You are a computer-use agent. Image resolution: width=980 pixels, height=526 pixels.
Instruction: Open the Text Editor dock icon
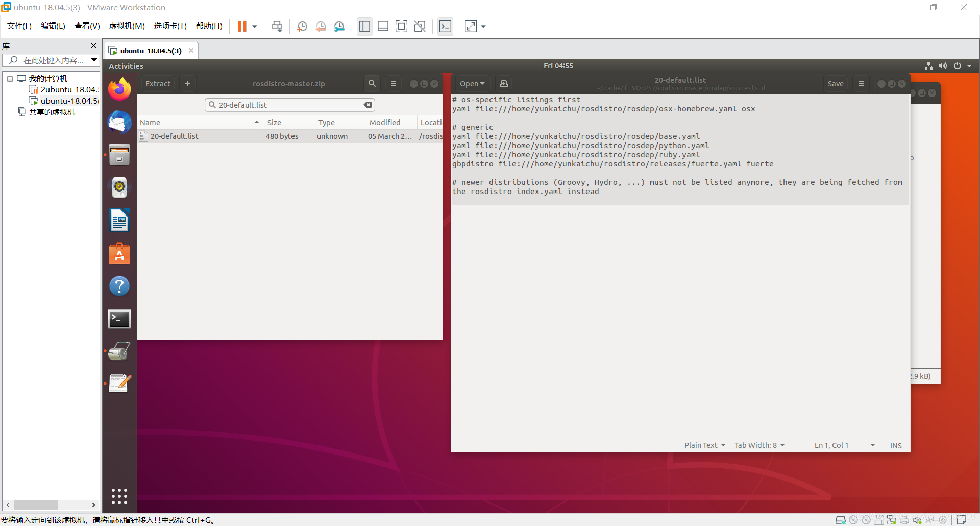click(119, 383)
